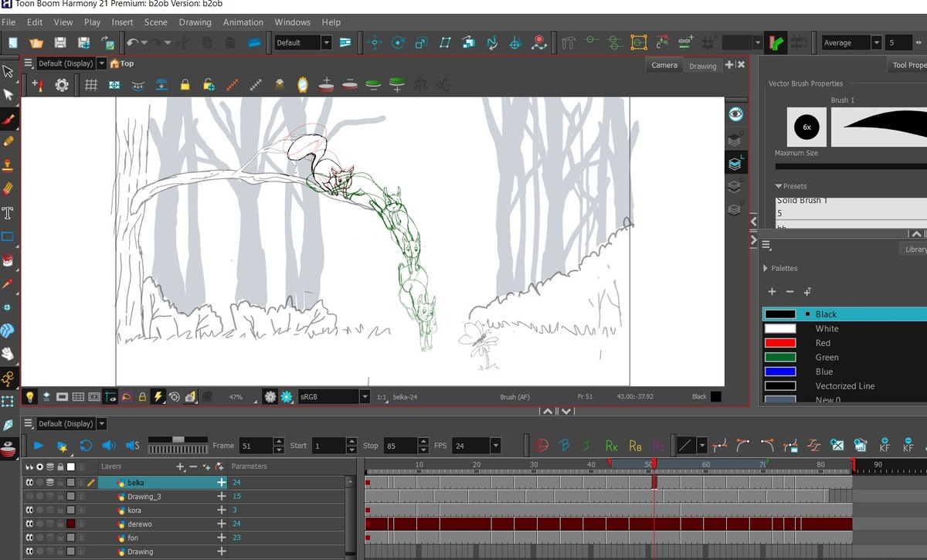Toggle the light table bulb icon
This screenshot has width=927, height=560.
(30, 397)
